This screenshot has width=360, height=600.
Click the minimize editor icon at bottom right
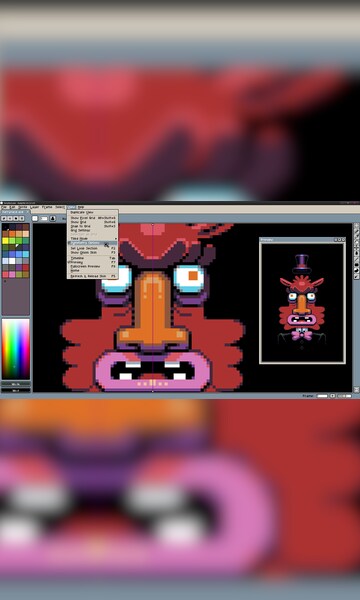click(x=356, y=390)
